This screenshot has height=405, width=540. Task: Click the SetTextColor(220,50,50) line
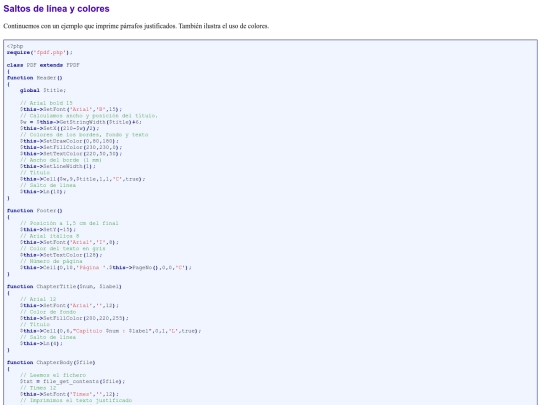click(71, 154)
